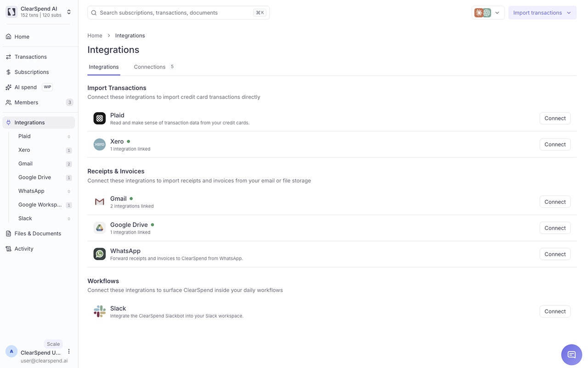Click the Slack logo icon

[x=100, y=311]
